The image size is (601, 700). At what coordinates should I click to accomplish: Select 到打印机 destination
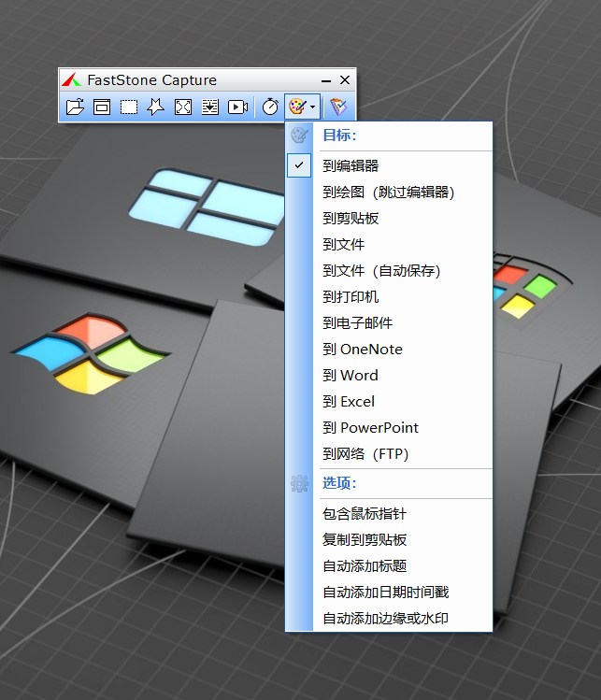pyautogui.click(x=389, y=297)
